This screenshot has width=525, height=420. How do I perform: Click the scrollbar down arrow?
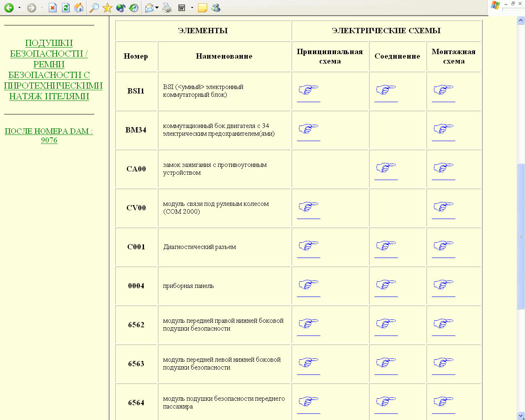pyautogui.click(x=521, y=416)
